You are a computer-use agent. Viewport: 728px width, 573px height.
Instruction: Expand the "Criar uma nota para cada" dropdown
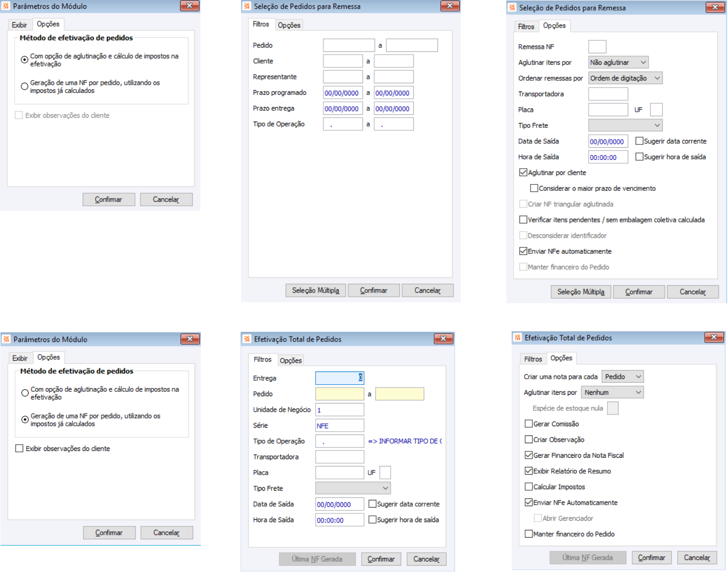tap(623, 377)
